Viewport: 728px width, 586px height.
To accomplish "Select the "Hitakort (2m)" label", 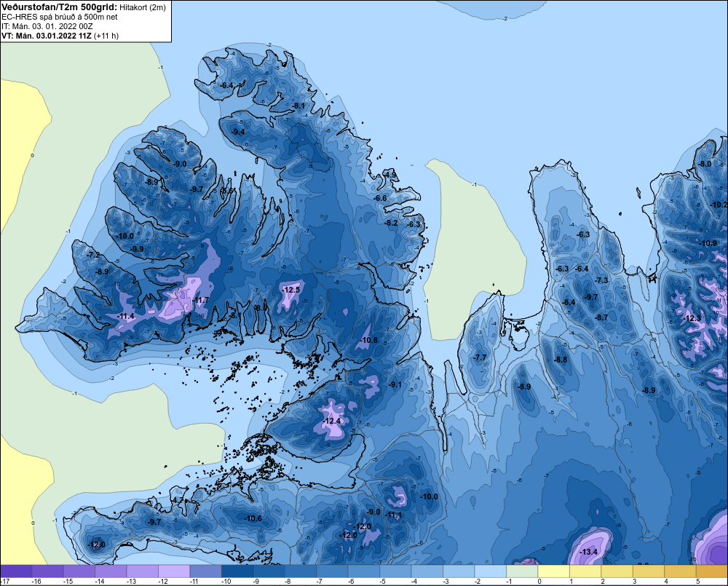I will 143,7.
